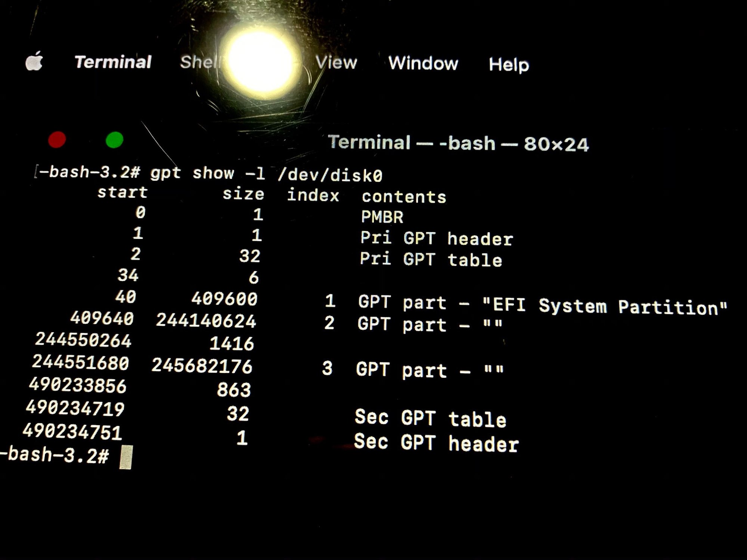
Task: Click the start value 244551680
Action: (x=81, y=363)
